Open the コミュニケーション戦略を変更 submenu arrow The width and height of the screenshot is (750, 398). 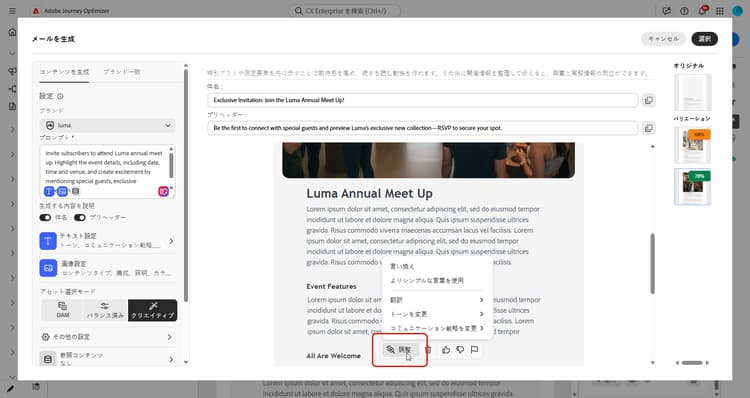(x=481, y=328)
